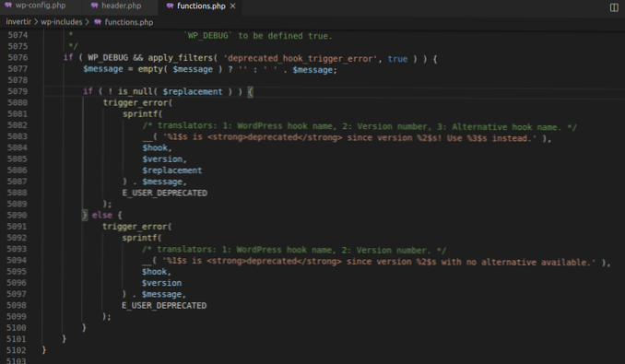The height and width of the screenshot is (364, 625).
Task: Click line number 5076 in gutter
Action: [x=18, y=58]
